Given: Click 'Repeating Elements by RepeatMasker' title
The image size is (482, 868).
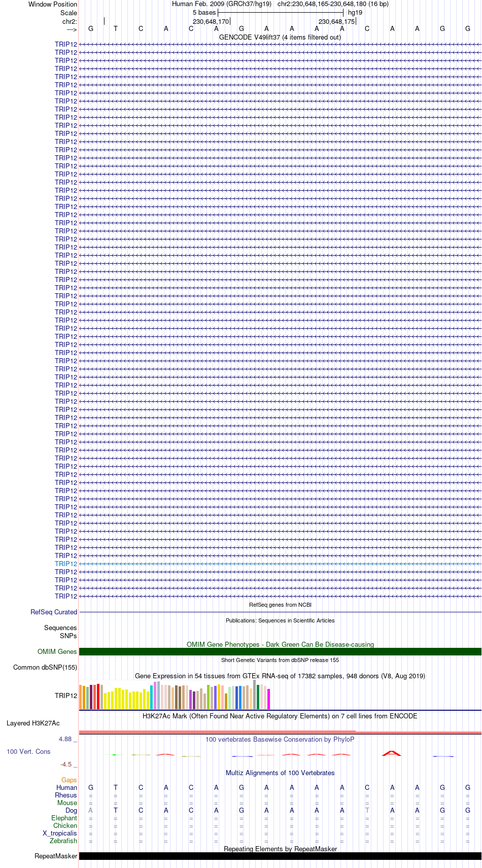Looking at the screenshot, I should pos(280,849).
